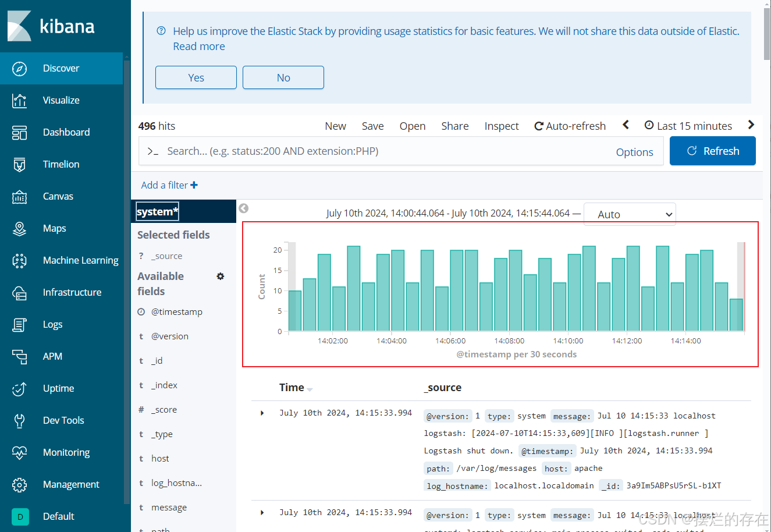
Task: Open the interval Auto dropdown
Action: coord(630,214)
